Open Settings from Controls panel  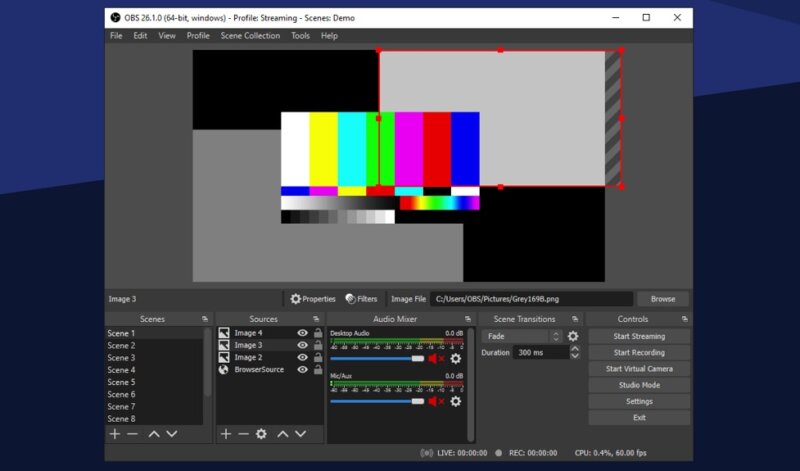tap(639, 401)
